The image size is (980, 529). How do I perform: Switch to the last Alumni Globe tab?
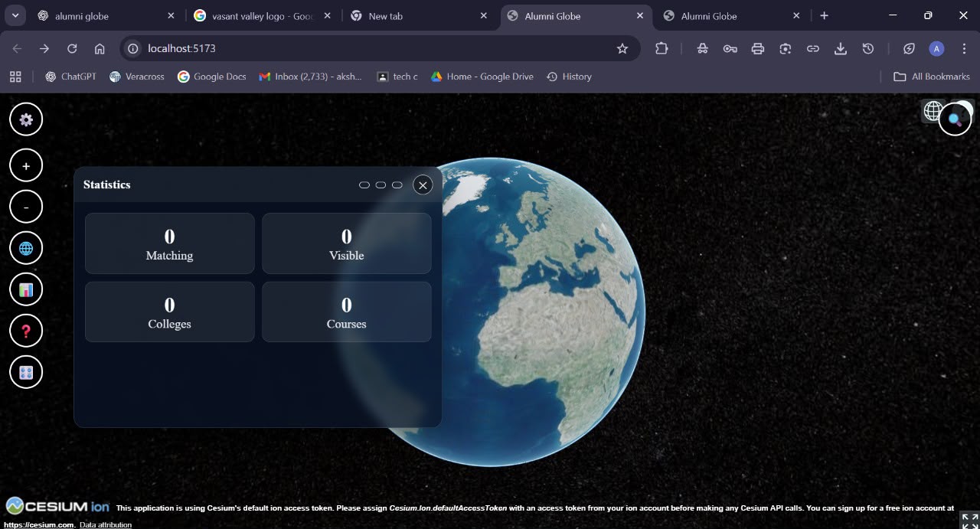[x=731, y=16]
